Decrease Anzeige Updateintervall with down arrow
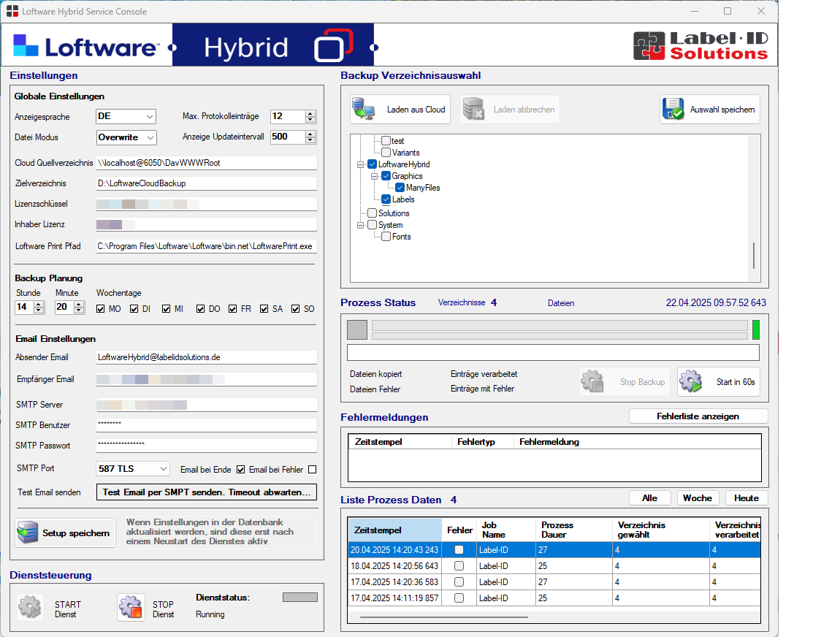Viewport: 840px width, 637px height. click(310, 140)
